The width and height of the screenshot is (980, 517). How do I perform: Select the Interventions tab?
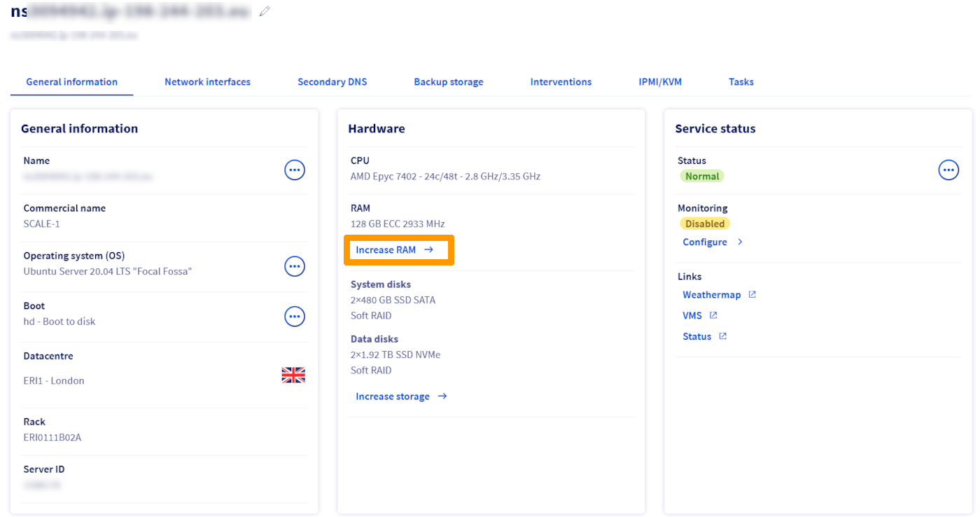[x=561, y=82]
